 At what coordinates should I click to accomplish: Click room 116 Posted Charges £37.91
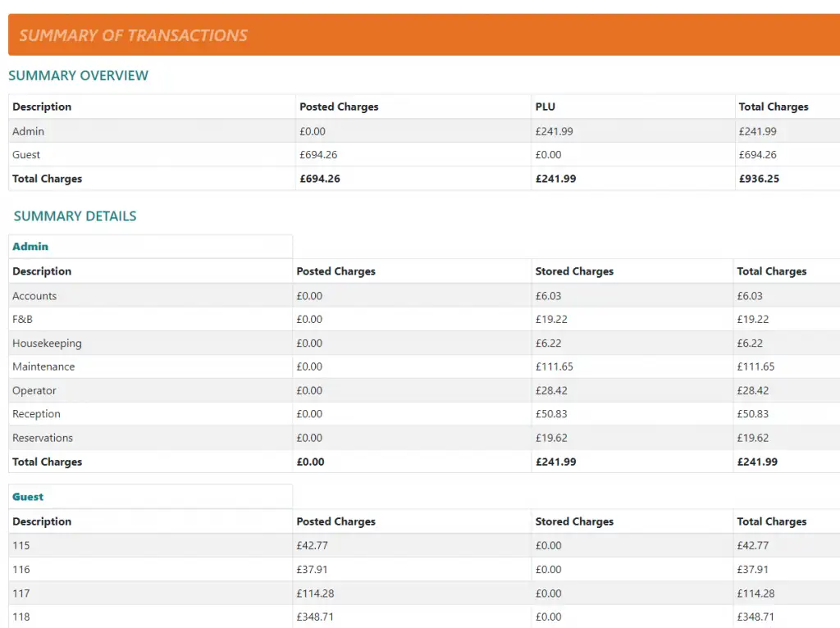click(x=313, y=570)
